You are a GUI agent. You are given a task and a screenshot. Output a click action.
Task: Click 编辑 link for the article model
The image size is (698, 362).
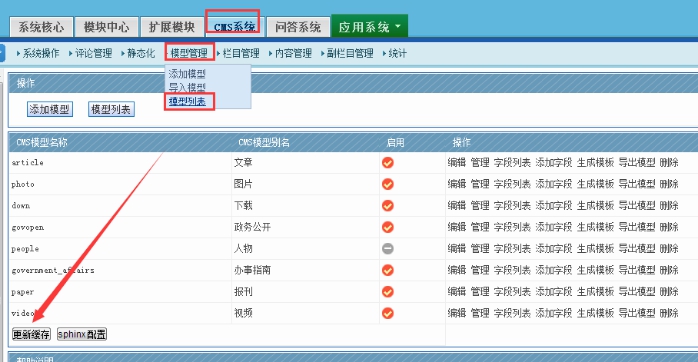(x=457, y=163)
